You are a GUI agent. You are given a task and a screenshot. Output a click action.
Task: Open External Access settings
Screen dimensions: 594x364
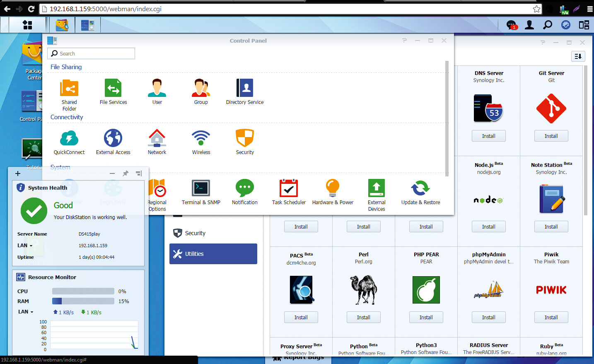[x=113, y=138]
